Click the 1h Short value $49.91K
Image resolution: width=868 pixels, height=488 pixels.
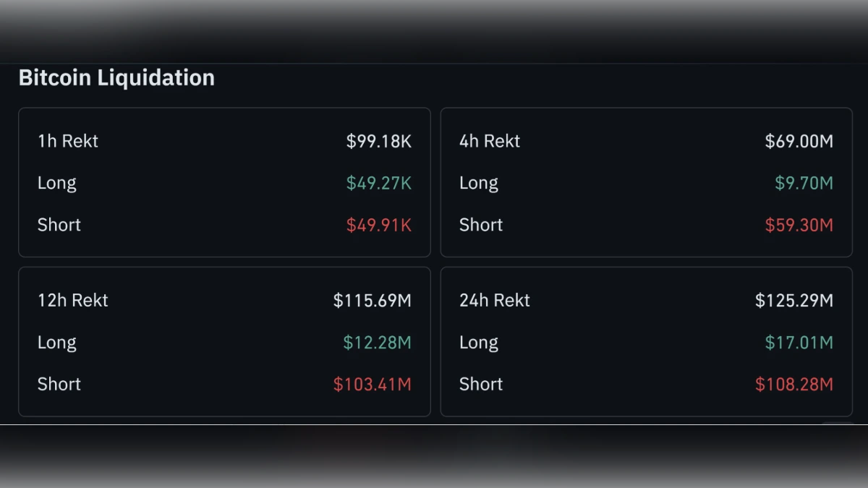[x=378, y=225]
